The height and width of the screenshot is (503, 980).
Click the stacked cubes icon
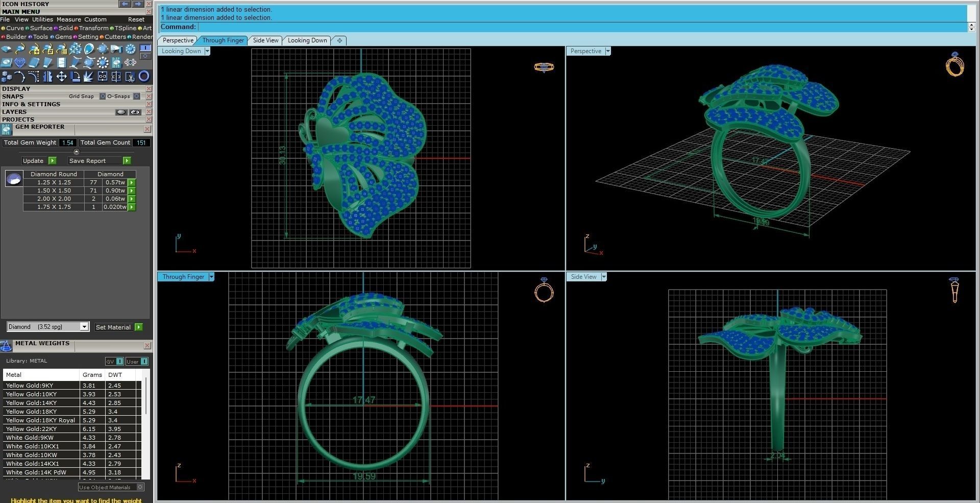pos(7,77)
